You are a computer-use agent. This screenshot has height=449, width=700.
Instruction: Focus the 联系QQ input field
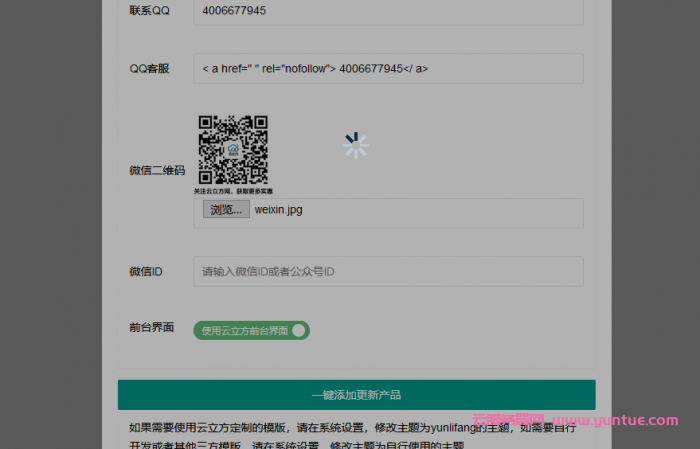388,12
